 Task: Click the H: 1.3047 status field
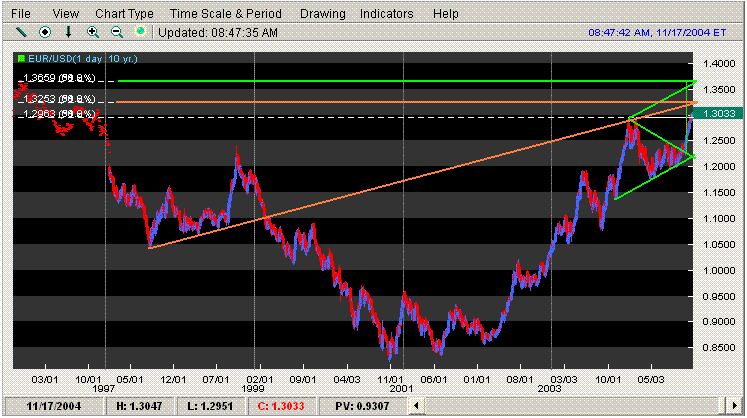point(139,407)
